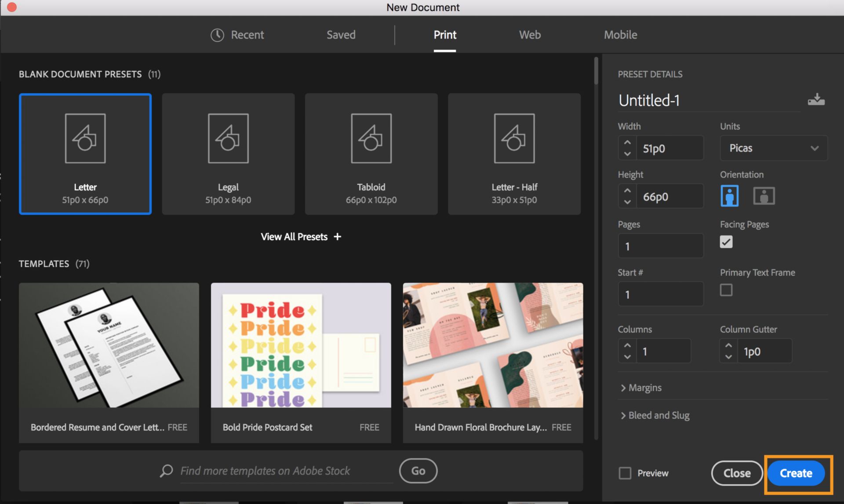Click the Facing Pages checkbox icon
The width and height of the screenshot is (844, 504).
point(726,242)
